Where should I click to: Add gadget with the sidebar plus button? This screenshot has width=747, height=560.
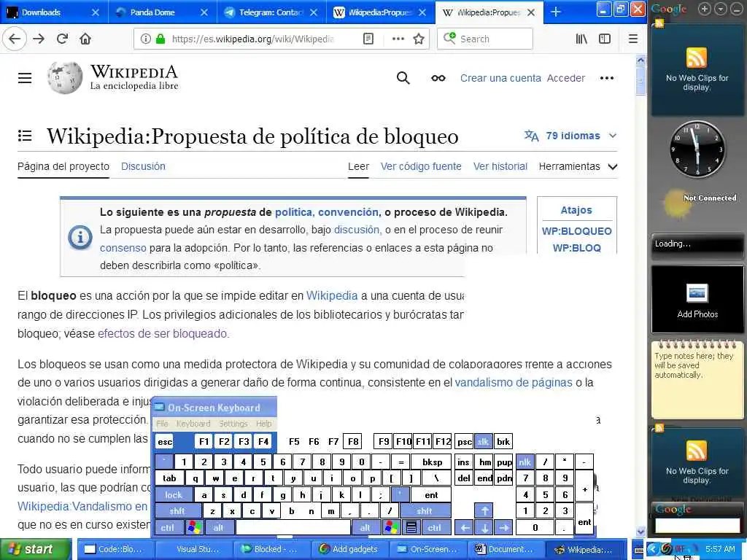705,9
